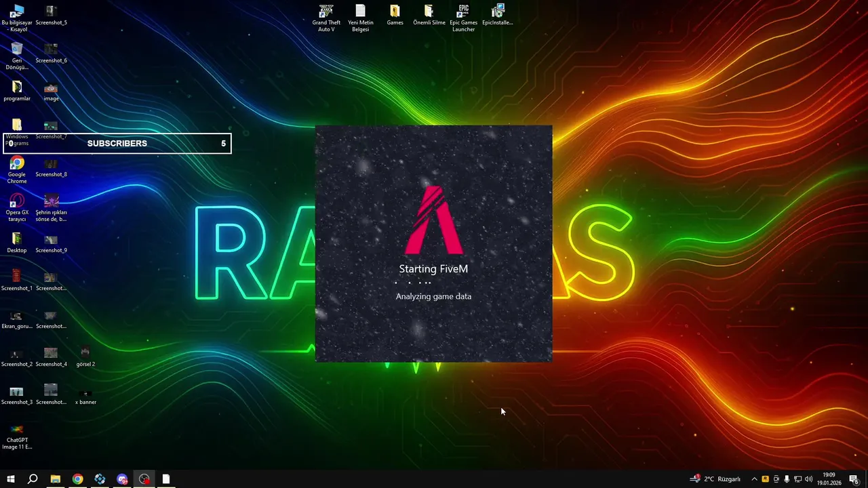Open the Grand Theft Auto V desktop shortcut
Viewport: 868px width, 488px height.
tap(326, 18)
